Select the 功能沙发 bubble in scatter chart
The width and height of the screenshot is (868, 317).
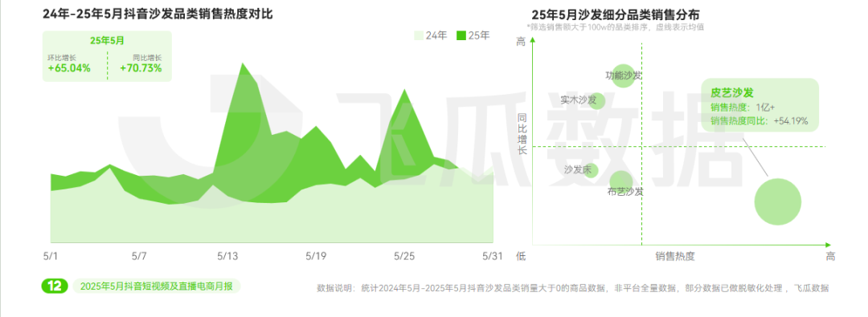(x=624, y=76)
